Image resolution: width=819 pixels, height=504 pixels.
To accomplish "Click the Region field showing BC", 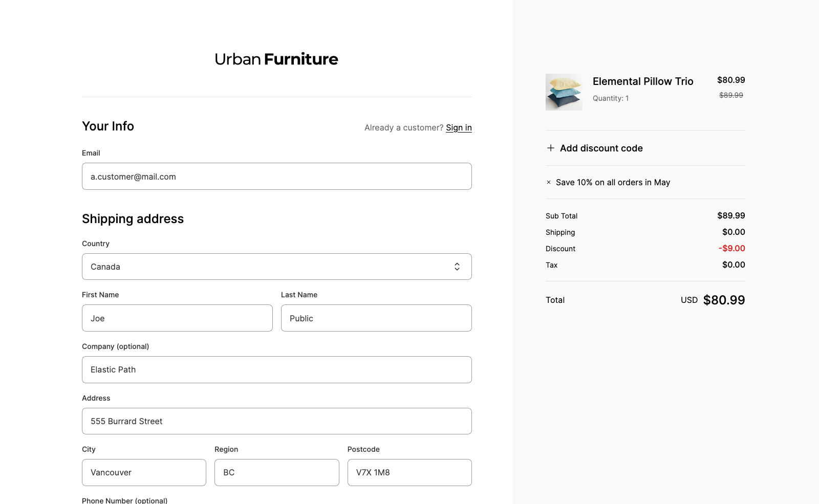I will [276, 473].
